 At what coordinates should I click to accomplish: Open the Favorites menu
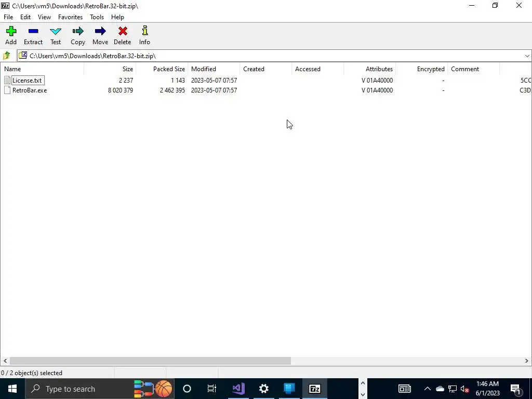pyautogui.click(x=70, y=17)
